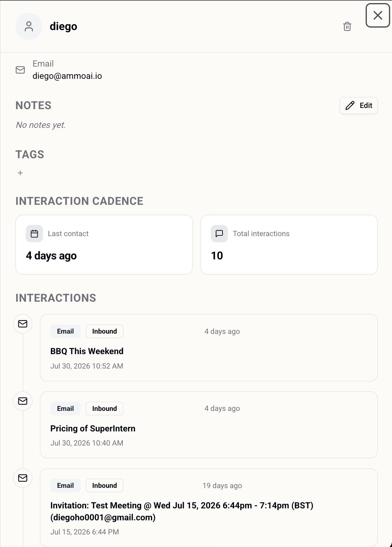This screenshot has width=392, height=547.
Task: Click the calendar icon in Last contact card
Action: pos(34,234)
